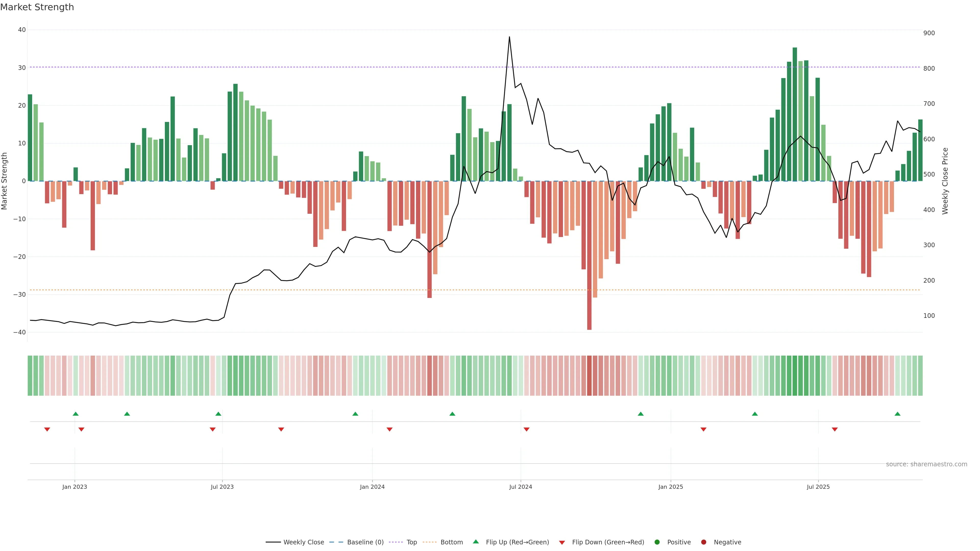The height and width of the screenshot is (551, 980).
Task: Click the Jul 2025 x-axis label
Action: [x=818, y=487]
